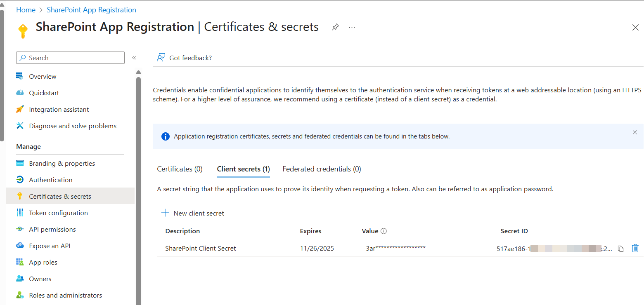Dismiss the blue info banner
Image resolution: width=644 pixels, height=305 pixels.
pos(635,132)
